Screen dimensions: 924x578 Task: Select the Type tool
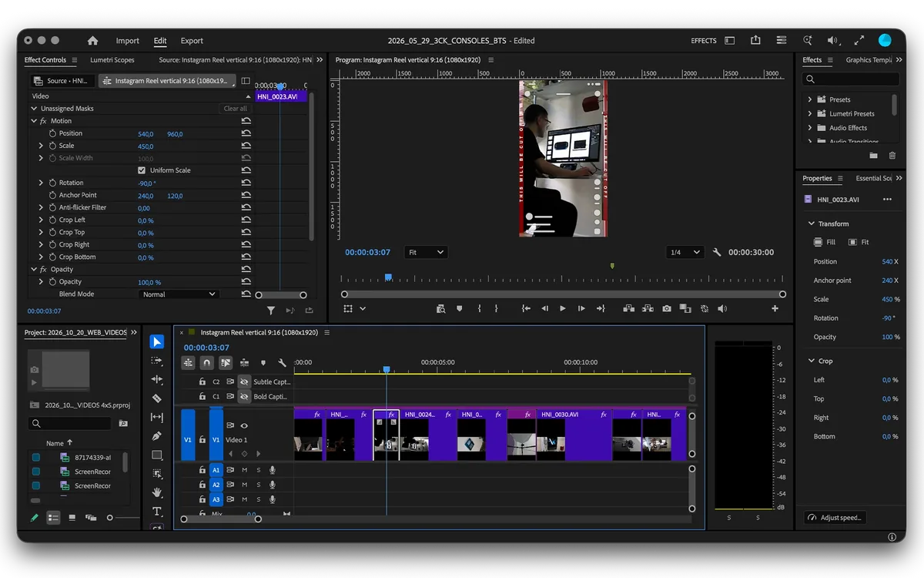coord(157,511)
